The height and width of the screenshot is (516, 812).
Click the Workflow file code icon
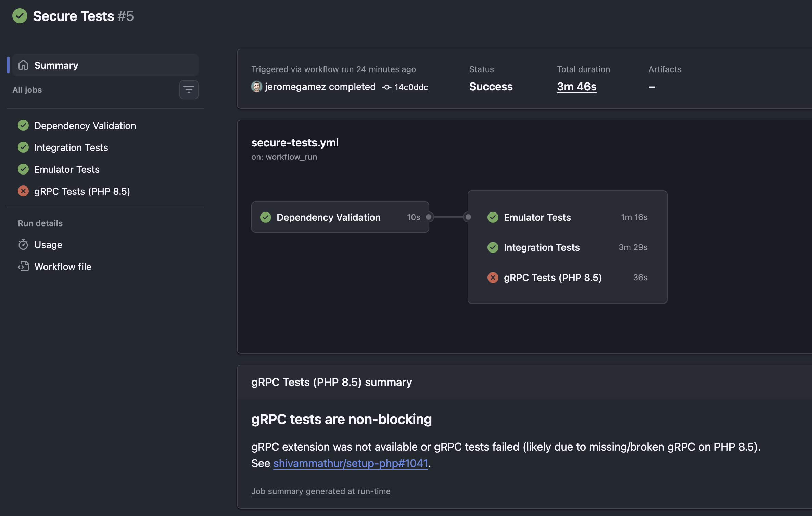[23, 266]
